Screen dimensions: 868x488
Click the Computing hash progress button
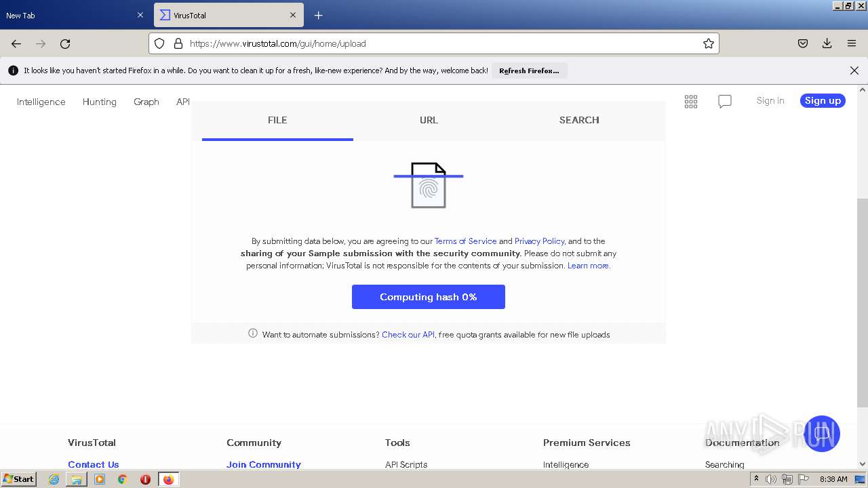point(429,297)
